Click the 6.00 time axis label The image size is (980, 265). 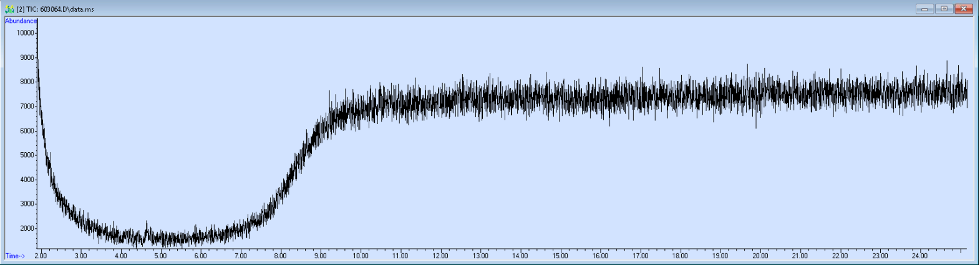(200, 256)
